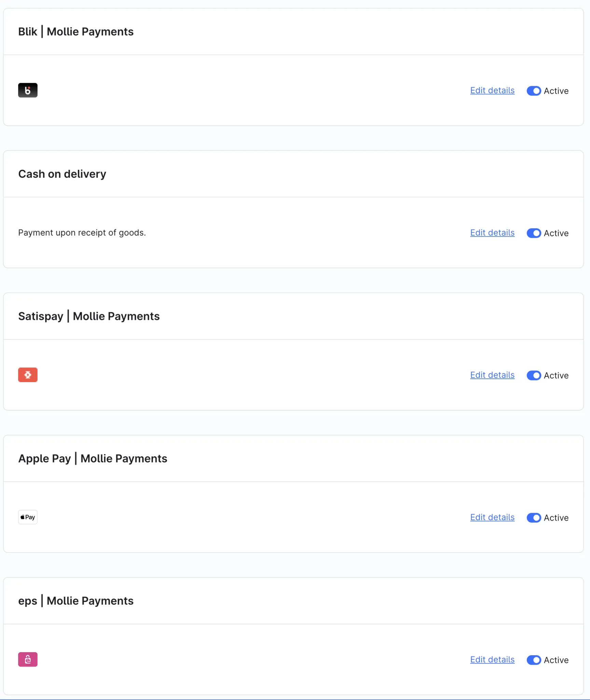The width and height of the screenshot is (590, 700).
Task: Turn off Satispay active toggle
Action: click(x=534, y=375)
